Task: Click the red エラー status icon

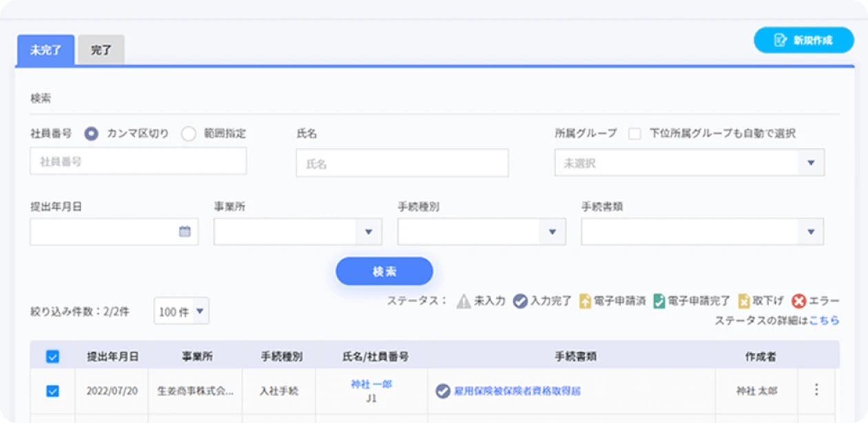Action: click(798, 301)
